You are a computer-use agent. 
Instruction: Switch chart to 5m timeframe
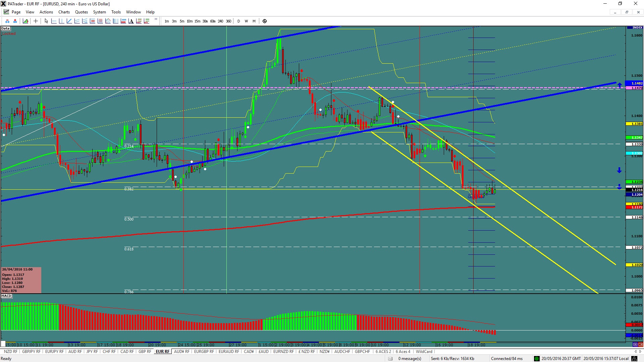[182, 21]
